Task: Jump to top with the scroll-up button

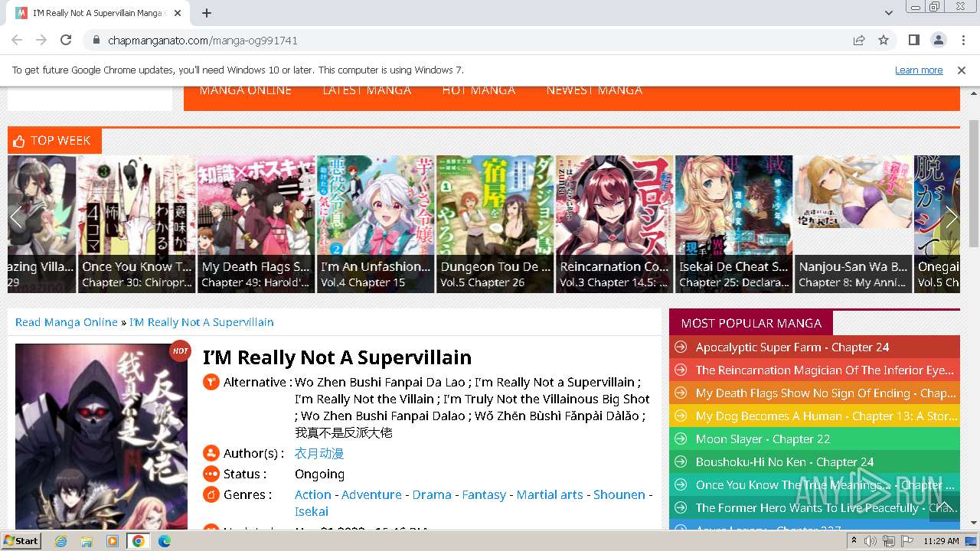Action: pyautogui.click(x=944, y=506)
